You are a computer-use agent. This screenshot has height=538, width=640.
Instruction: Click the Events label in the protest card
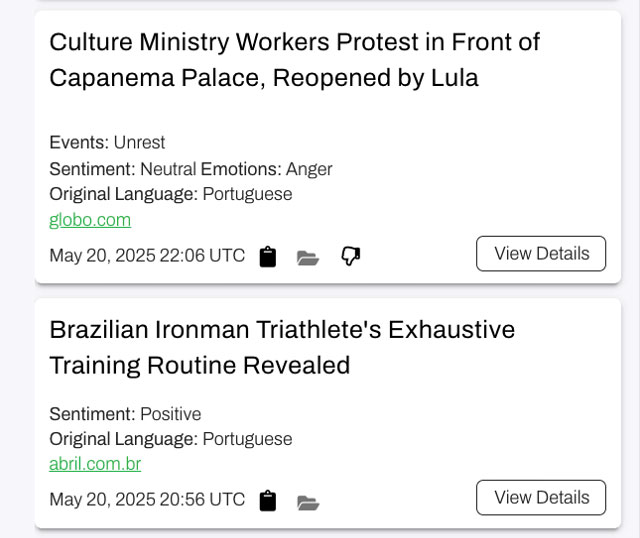click(x=78, y=143)
